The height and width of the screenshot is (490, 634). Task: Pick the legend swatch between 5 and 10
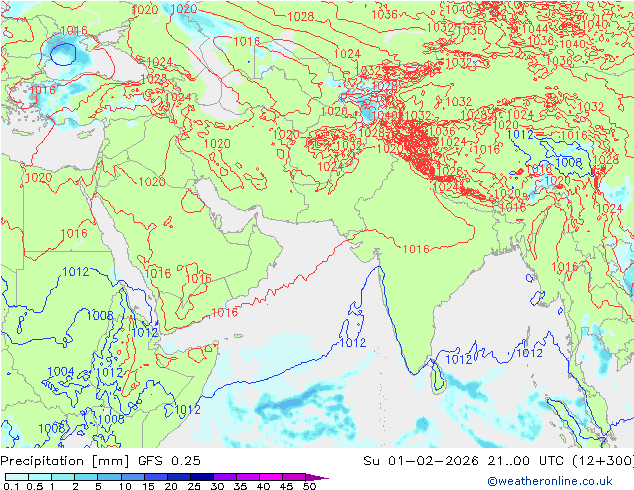pyautogui.click(x=109, y=477)
